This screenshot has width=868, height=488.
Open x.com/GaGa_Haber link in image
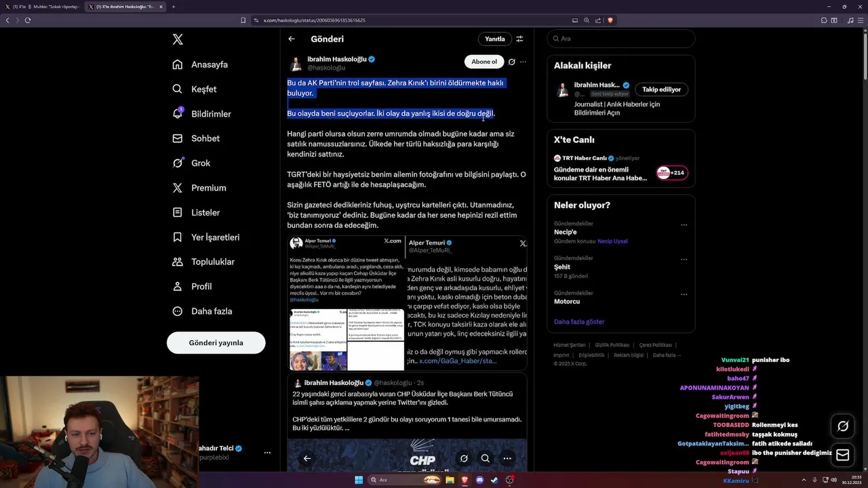pyautogui.click(x=458, y=361)
